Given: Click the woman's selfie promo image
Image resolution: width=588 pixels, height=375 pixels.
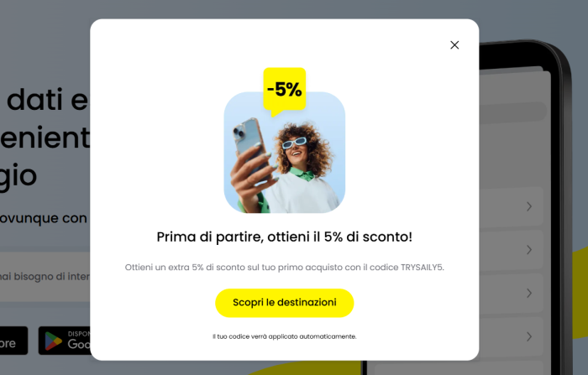Looking at the screenshot, I should tap(284, 153).
